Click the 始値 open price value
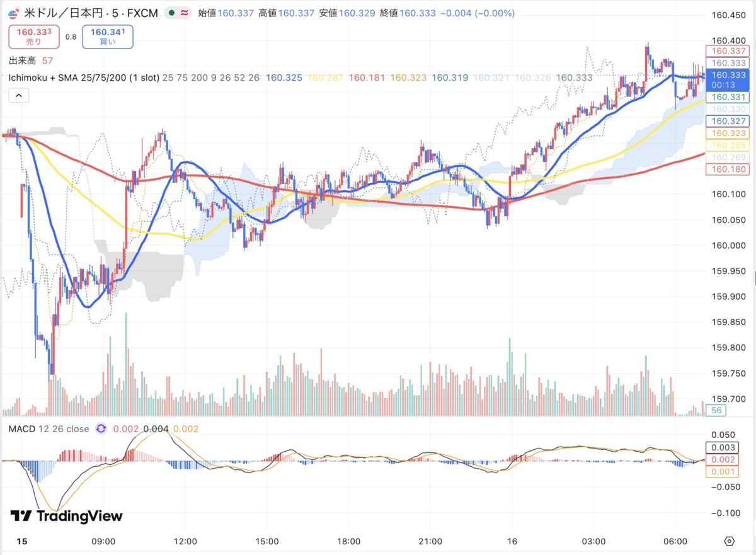Viewport: 756px width, 555px height. click(235, 13)
